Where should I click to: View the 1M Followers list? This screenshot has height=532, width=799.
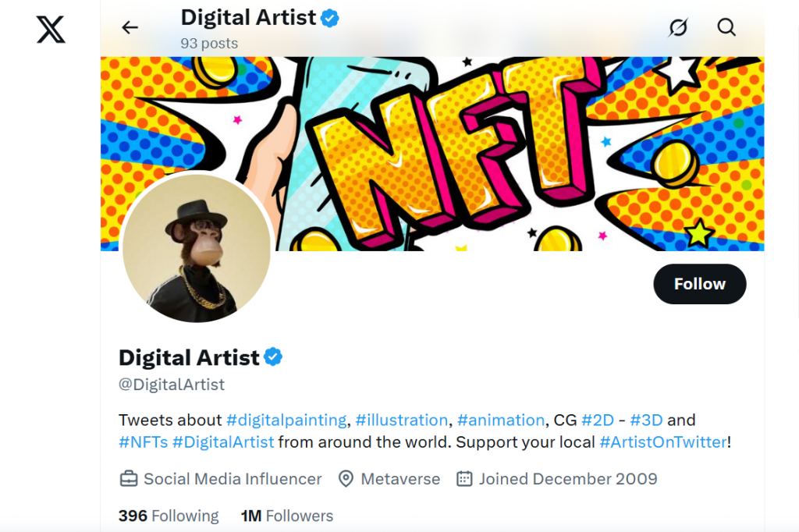click(286, 516)
